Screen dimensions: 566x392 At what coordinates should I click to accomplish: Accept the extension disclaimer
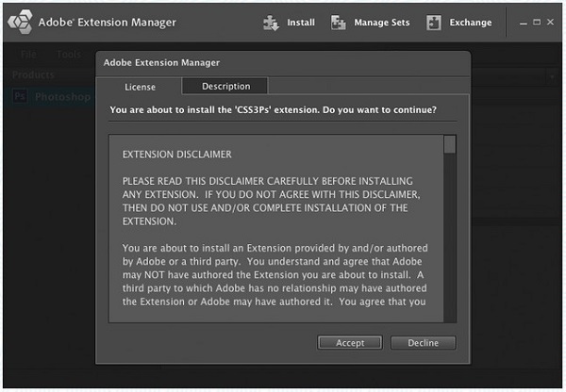tap(350, 343)
